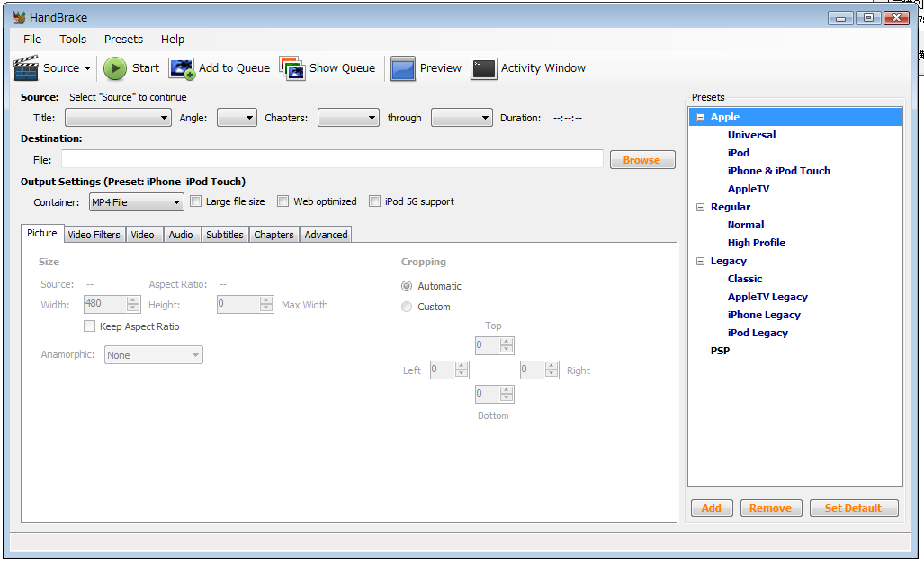Click the Set Default button
Image resolution: width=924 pixels, height=562 pixels.
click(x=853, y=508)
